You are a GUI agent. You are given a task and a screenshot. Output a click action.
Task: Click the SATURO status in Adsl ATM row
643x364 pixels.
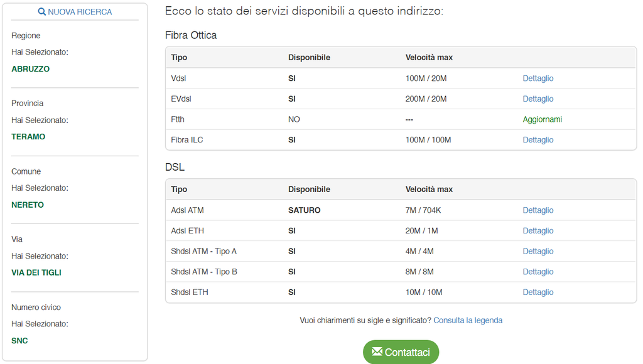[304, 210]
